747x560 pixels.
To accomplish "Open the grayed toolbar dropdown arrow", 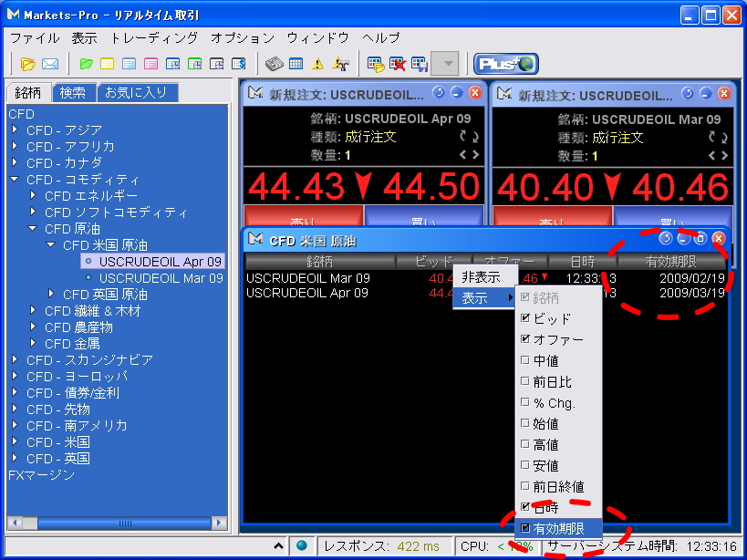I will (445, 63).
